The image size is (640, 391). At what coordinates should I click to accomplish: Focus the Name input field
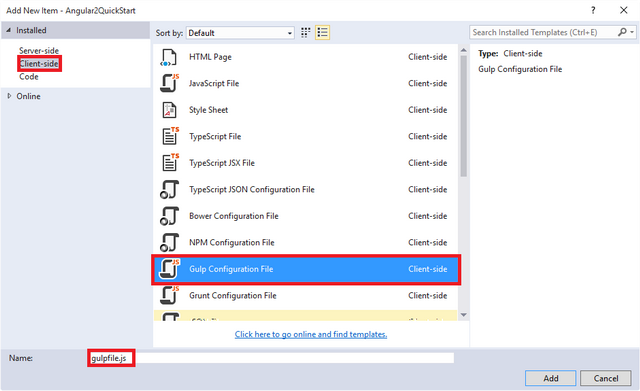(x=271, y=358)
